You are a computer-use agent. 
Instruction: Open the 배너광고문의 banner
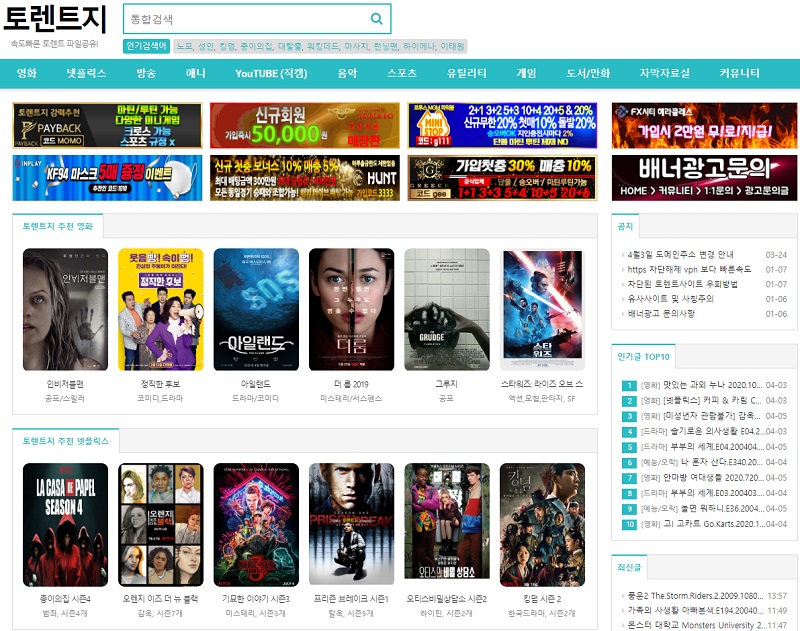[704, 178]
